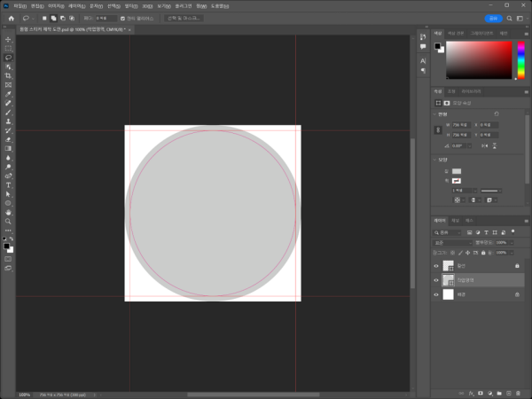Click the blue share button at top right
The width and height of the screenshot is (532, 399).
click(493, 18)
